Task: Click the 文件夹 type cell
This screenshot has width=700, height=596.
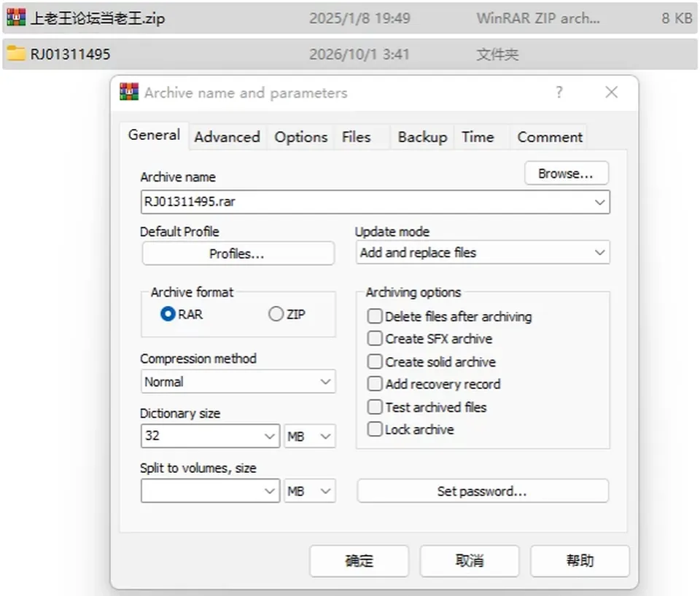Action: 498,55
